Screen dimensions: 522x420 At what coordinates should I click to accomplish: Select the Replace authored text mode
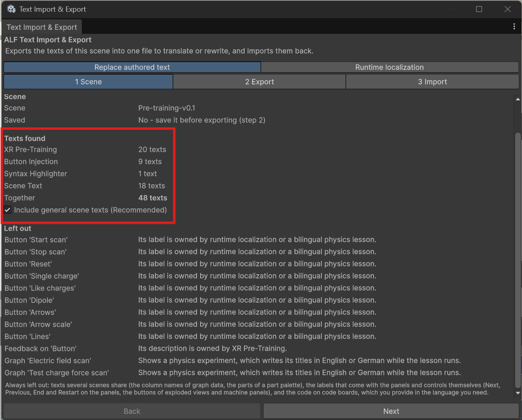coord(132,67)
